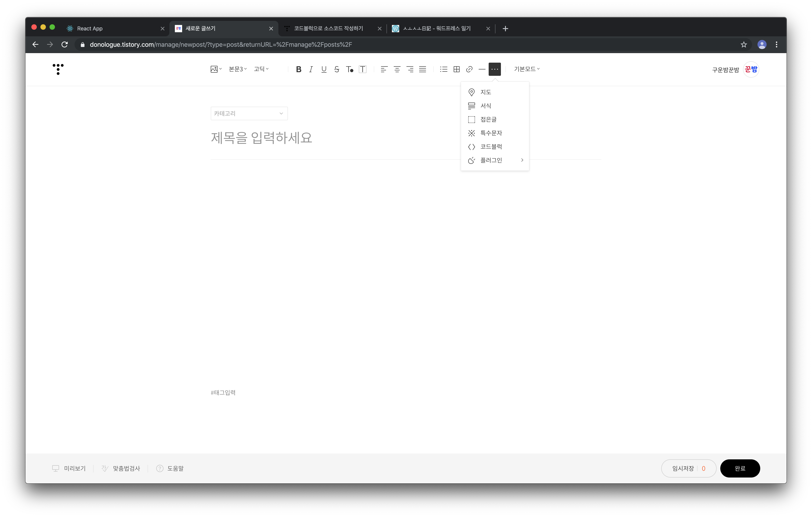
Task: Select 코드블럭 from the more menu
Action: click(x=491, y=147)
